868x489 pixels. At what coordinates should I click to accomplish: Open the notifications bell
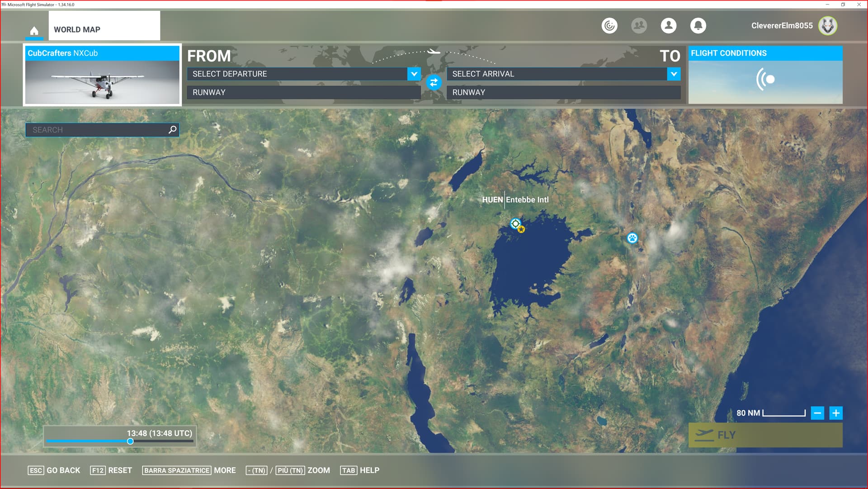tap(698, 26)
